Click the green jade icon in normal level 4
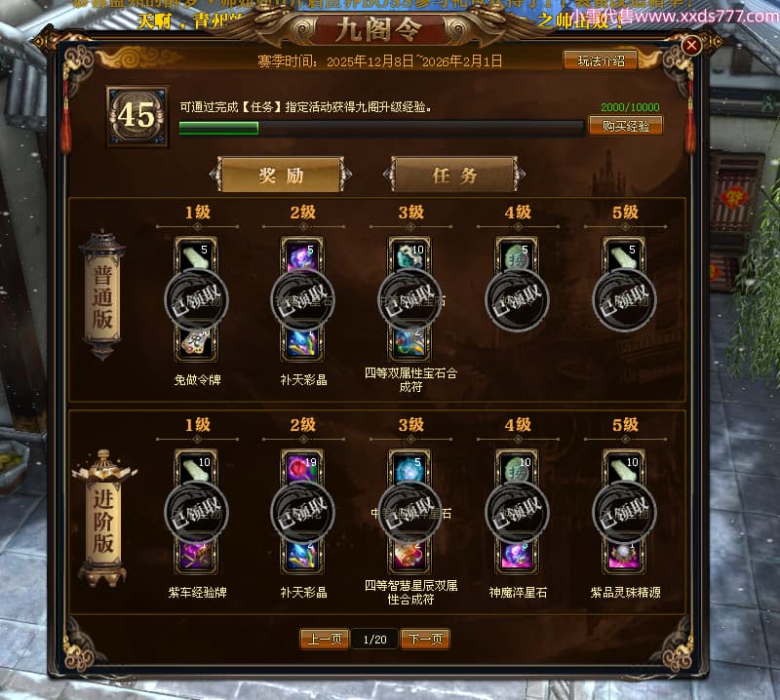Screen dimensions: 780x700 [x=517, y=255]
